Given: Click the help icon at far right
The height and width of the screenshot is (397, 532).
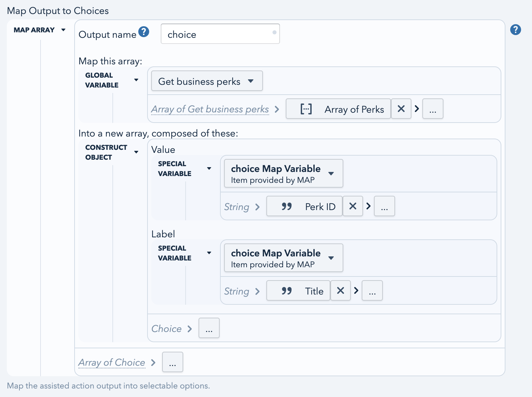Looking at the screenshot, I should pos(515,30).
